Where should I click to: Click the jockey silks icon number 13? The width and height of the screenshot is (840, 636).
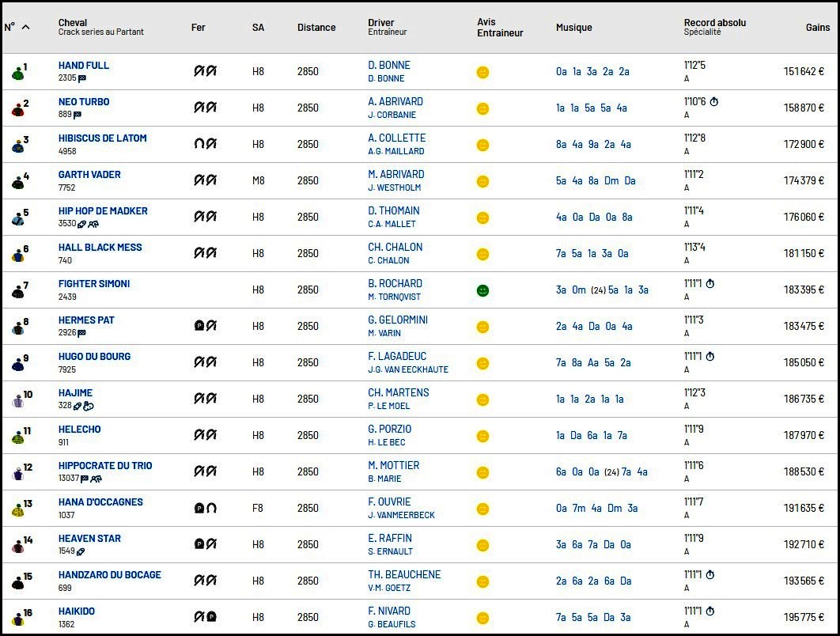click(x=17, y=509)
